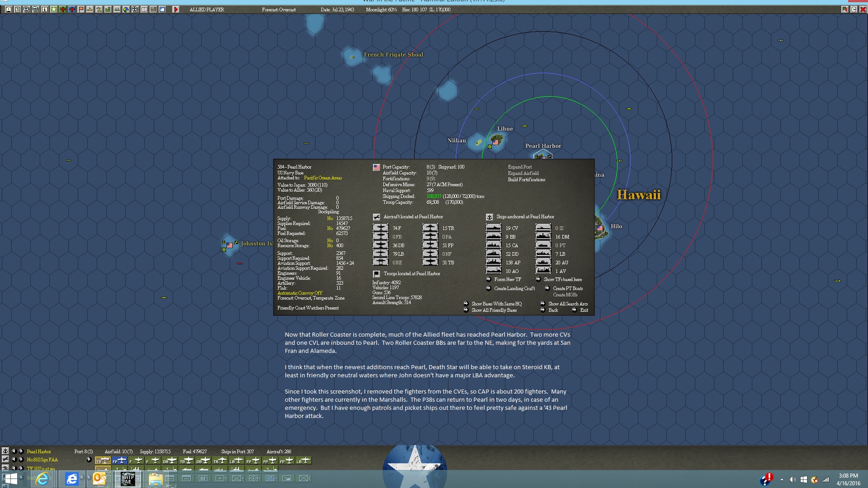Click Show Bases With Same HQ
This screenshot has width=868, height=488.
pyautogui.click(x=496, y=304)
